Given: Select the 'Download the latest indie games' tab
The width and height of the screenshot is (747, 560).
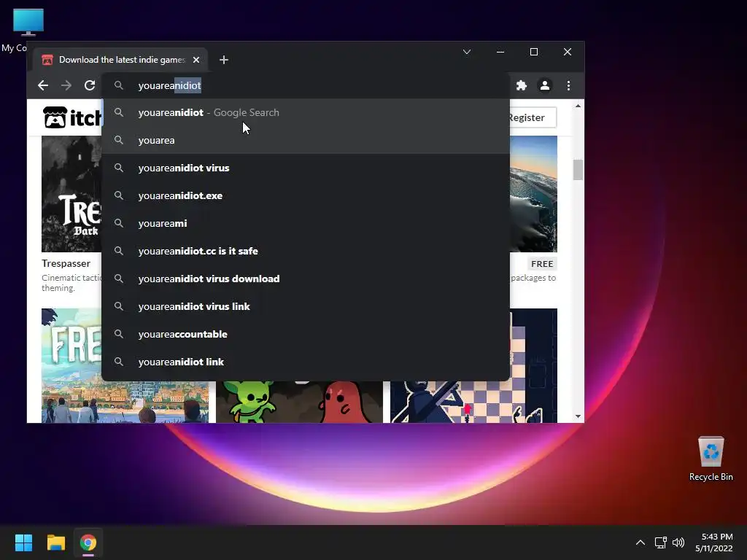Looking at the screenshot, I should (x=120, y=60).
